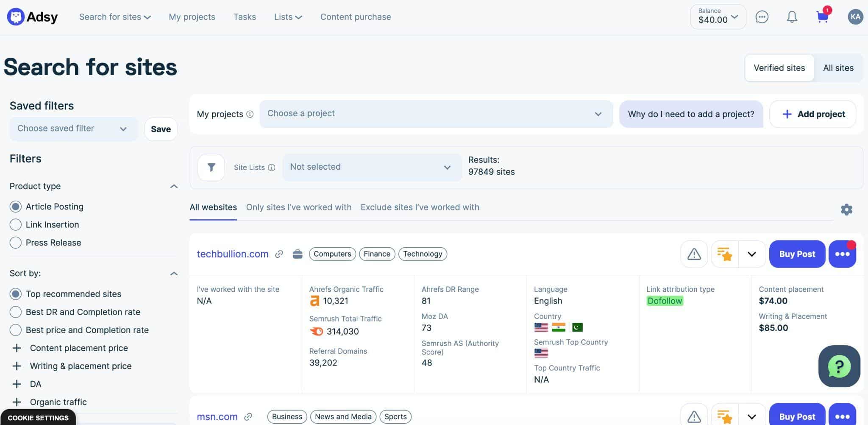The image size is (868, 425).
Task: Sort by Best DR and Completion rate
Action: (x=16, y=312)
